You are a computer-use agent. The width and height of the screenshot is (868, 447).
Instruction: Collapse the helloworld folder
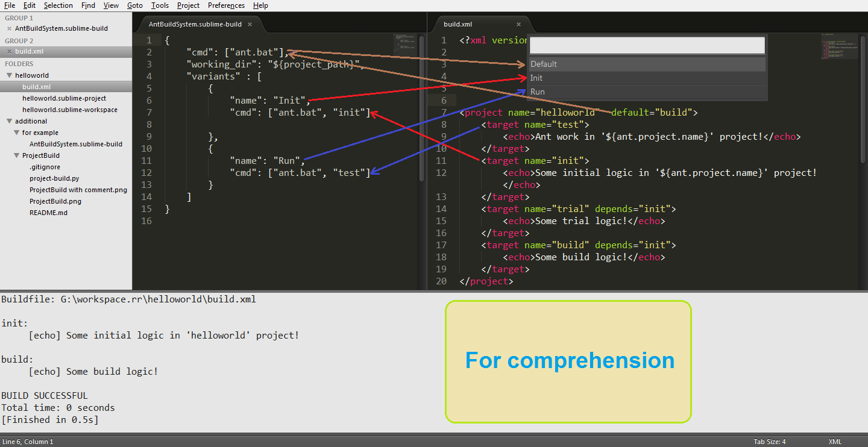pyautogui.click(x=10, y=75)
